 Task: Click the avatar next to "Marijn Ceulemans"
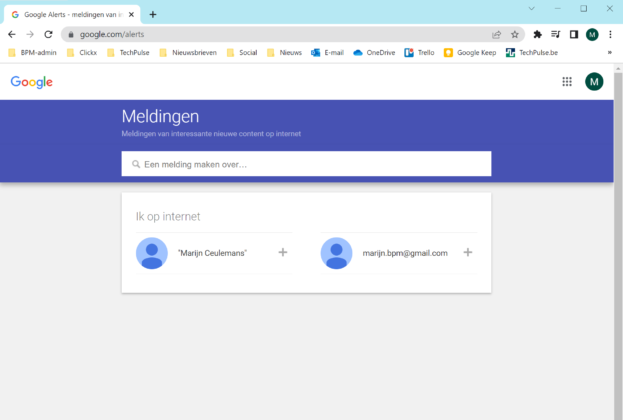point(152,253)
